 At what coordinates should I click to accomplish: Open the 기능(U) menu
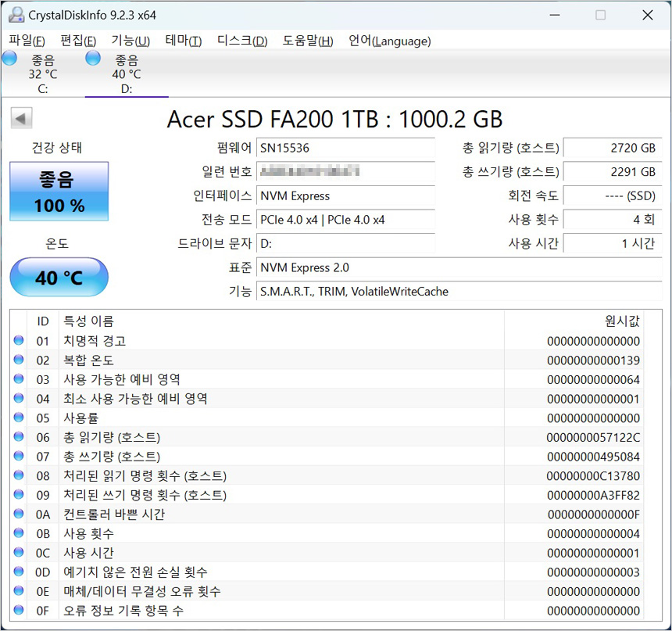click(130, 41)
